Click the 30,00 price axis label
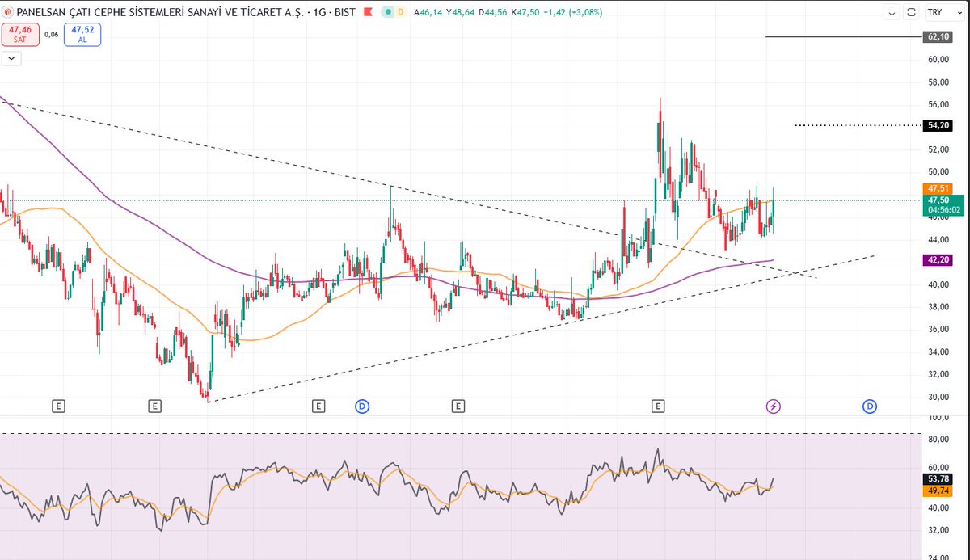The image size is (970, 560). (x=938, y=397)
